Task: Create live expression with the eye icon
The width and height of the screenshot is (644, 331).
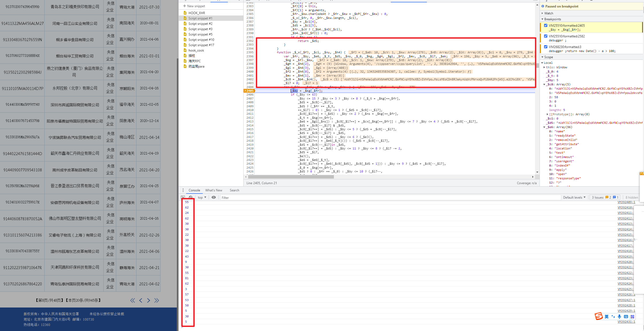Action: point(214,198)
